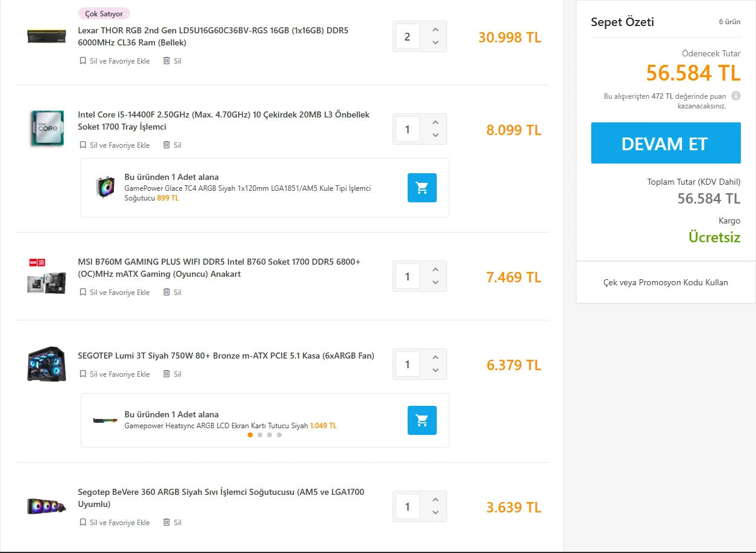
Task: Increase quantity of Lexar THOR RGB RAM
Action: (x=435, y=30)
